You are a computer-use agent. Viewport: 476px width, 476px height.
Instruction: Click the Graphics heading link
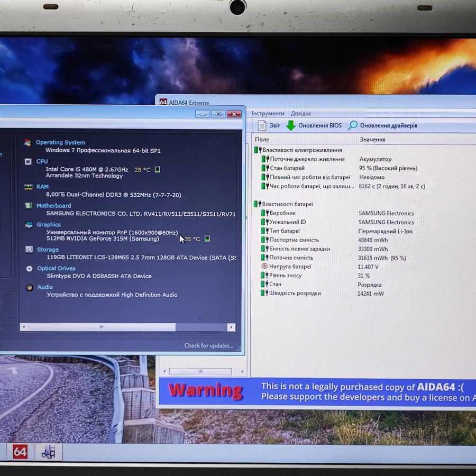tap(49, 224)
